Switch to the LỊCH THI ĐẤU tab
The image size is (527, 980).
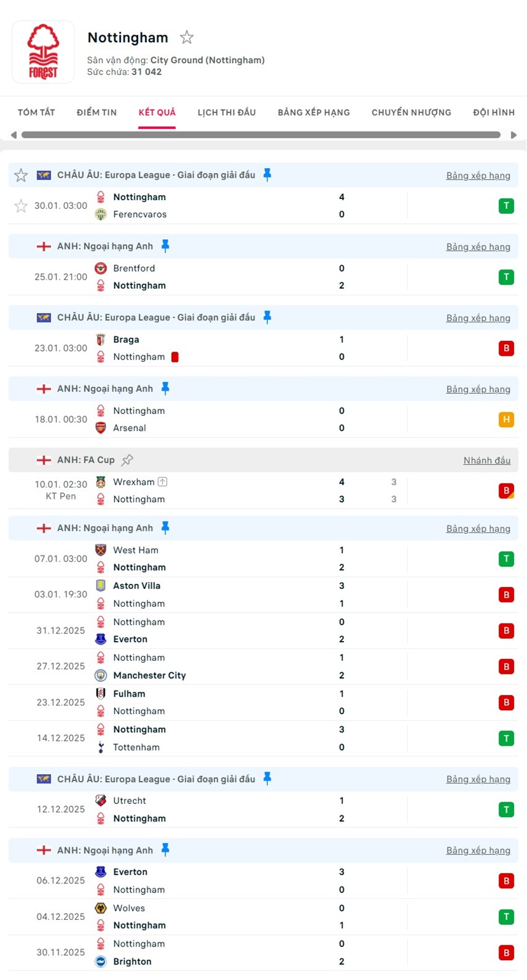click(x=226, y=112)
